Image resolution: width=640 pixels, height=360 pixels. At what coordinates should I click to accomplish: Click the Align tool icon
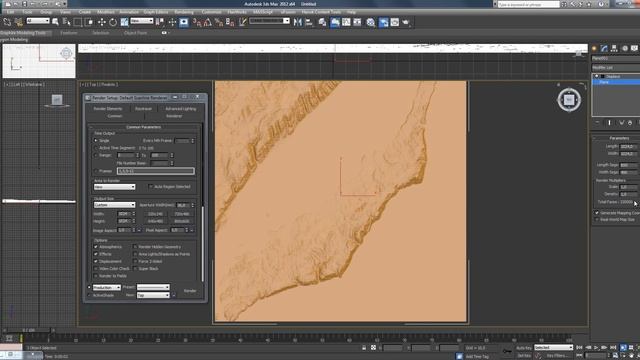click(x=309, y=22)
